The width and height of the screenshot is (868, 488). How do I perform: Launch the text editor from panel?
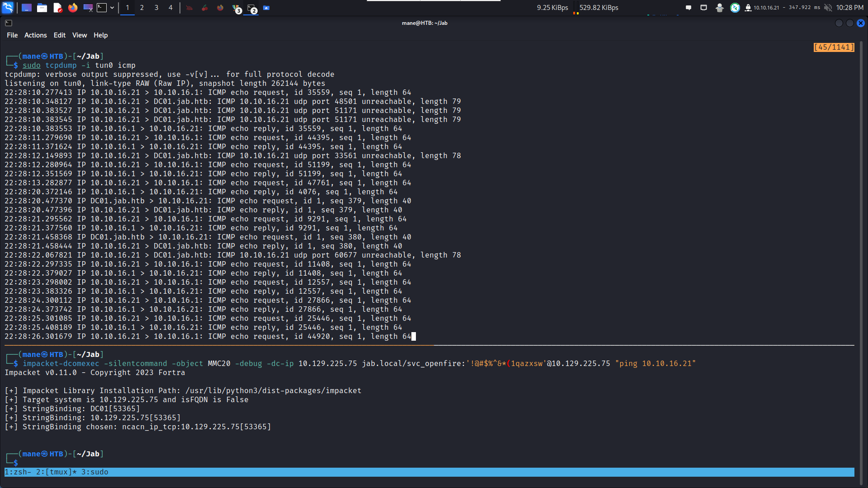pos(57,8)
